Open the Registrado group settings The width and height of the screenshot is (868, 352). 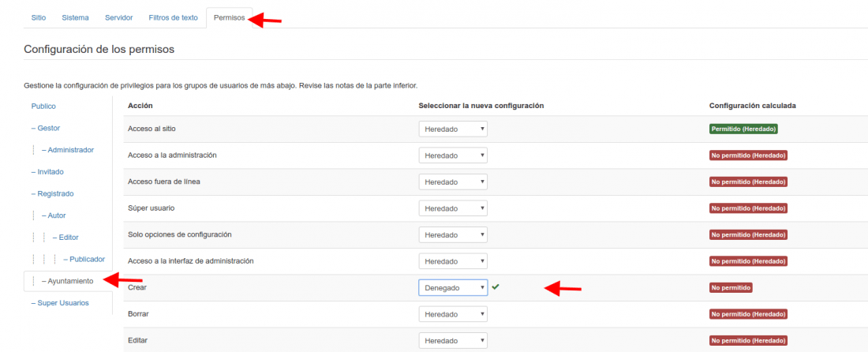coord(53,193)
